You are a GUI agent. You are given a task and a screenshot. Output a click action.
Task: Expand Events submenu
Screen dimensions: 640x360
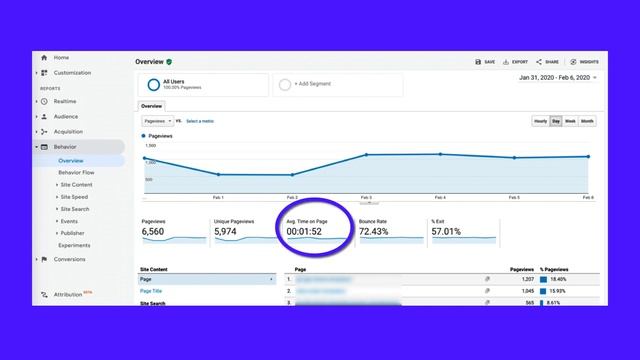tap(57, 221)
